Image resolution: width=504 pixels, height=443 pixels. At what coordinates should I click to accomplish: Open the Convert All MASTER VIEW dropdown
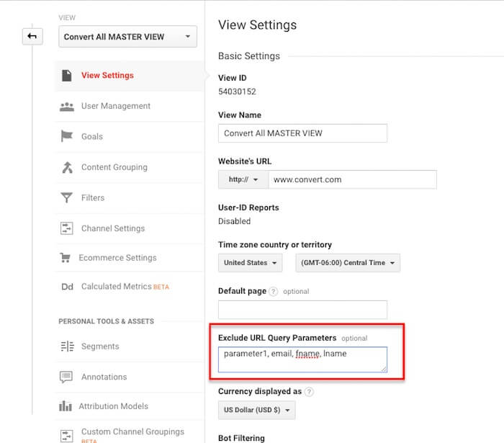point(127,37)
